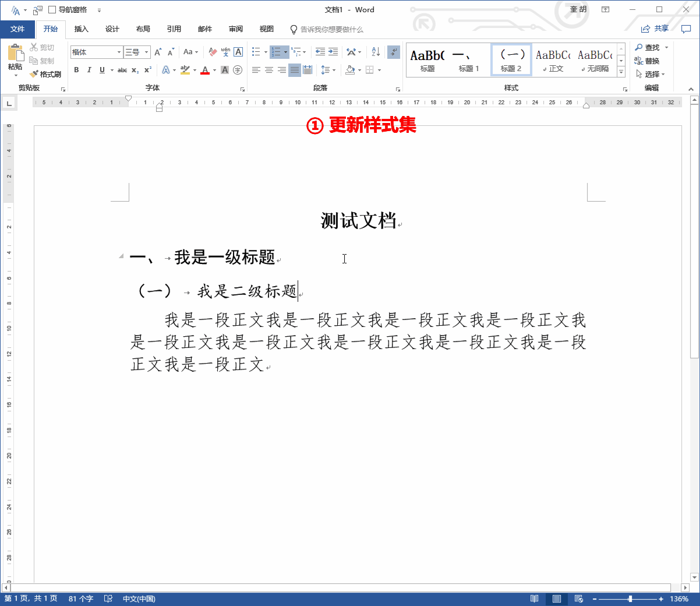Click the Share (共享) button

(x=655, y=29)
